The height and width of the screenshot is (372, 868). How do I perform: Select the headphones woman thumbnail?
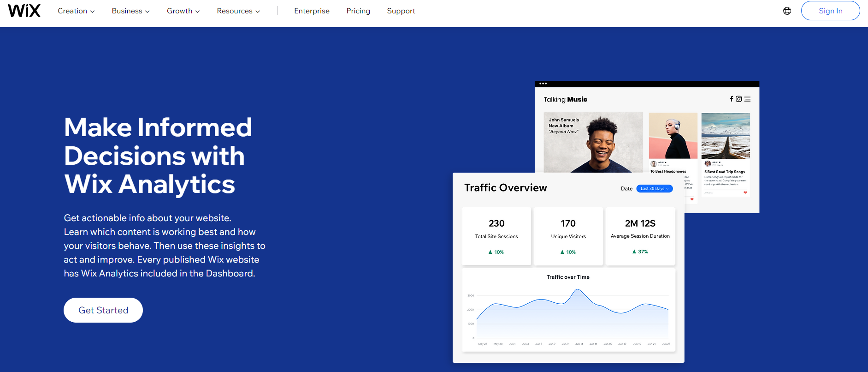673,136
